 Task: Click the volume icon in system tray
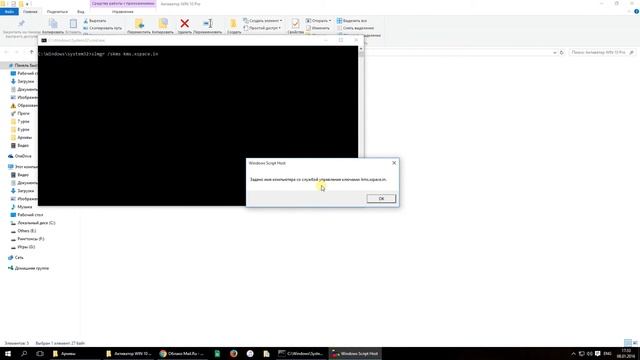point(589,353)
